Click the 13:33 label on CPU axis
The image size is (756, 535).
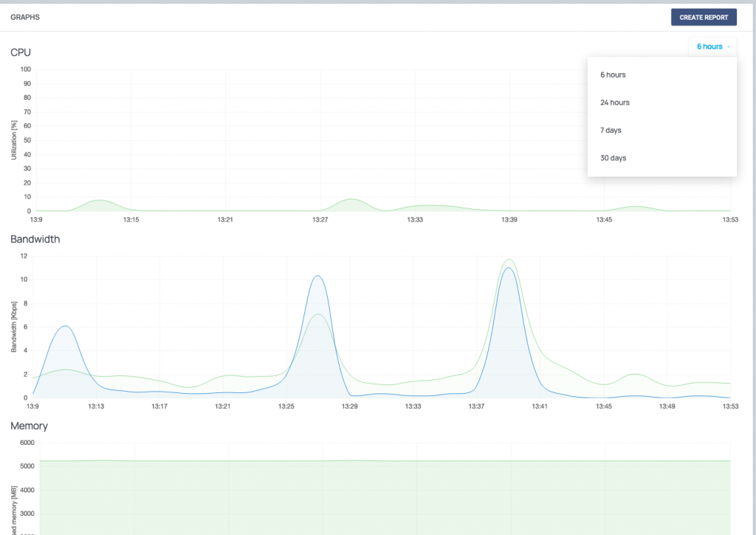click(x=415, y=219)
